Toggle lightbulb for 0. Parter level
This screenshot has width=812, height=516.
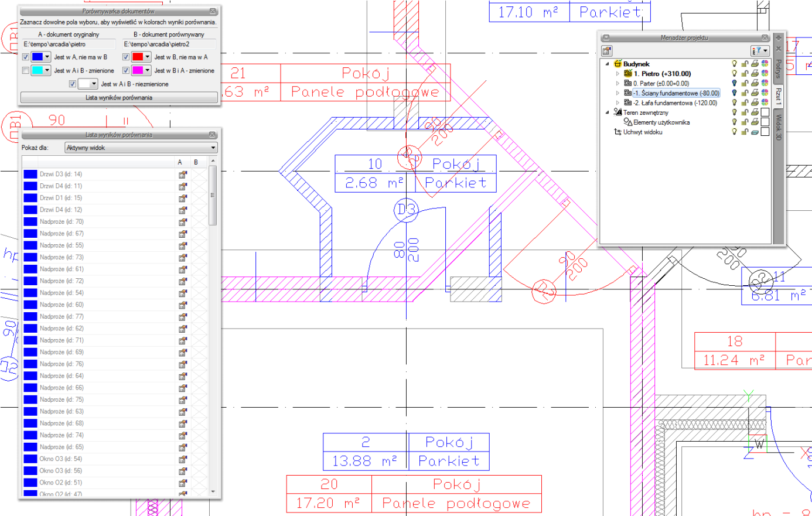pyautogui.click(x=734, y=83)
